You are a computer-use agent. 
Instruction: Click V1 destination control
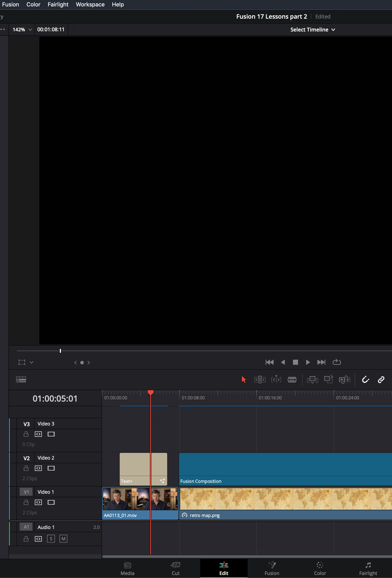point(26,492)
